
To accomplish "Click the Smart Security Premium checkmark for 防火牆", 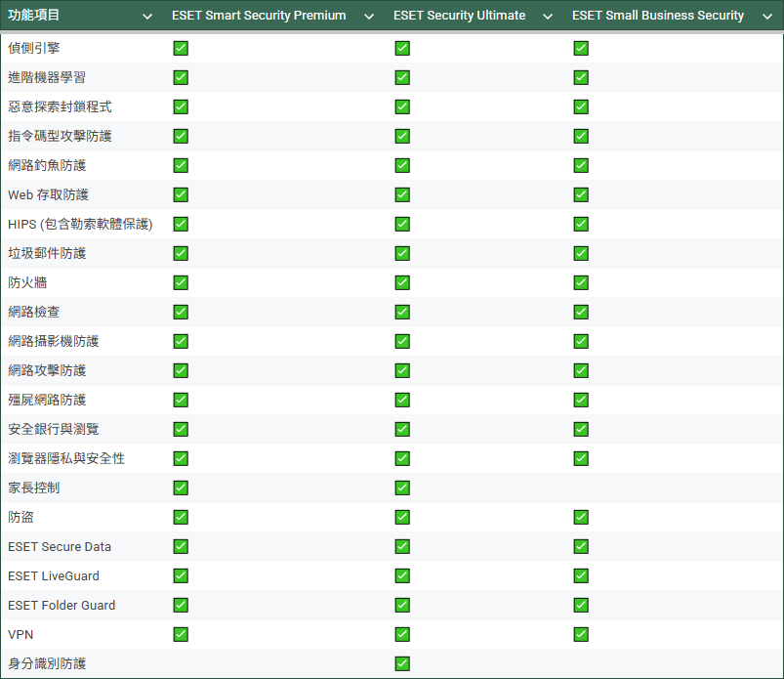I will coord(181,282).
